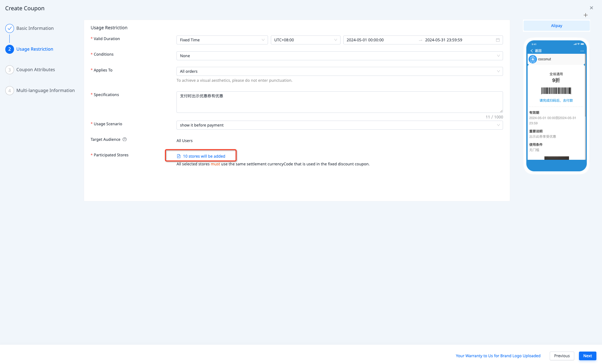Click the Next button
The width and height of the screenshot is (602, 364).
point(587,356)
